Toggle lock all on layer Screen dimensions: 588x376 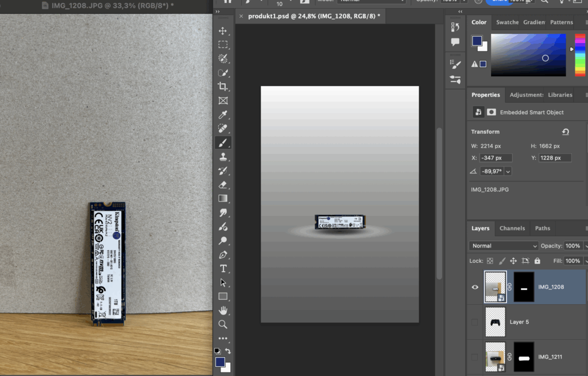coord(537,261)
